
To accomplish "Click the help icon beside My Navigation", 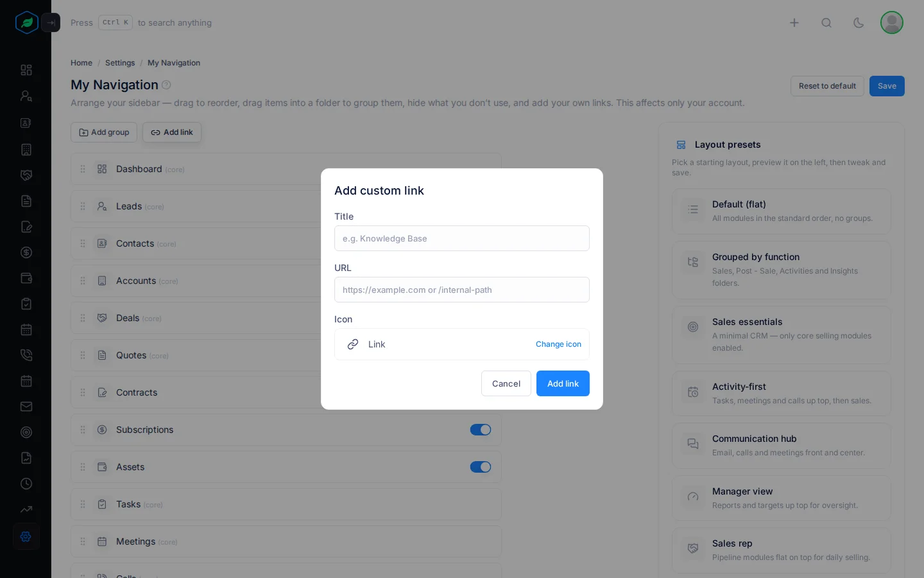I will tap(166, 85).
